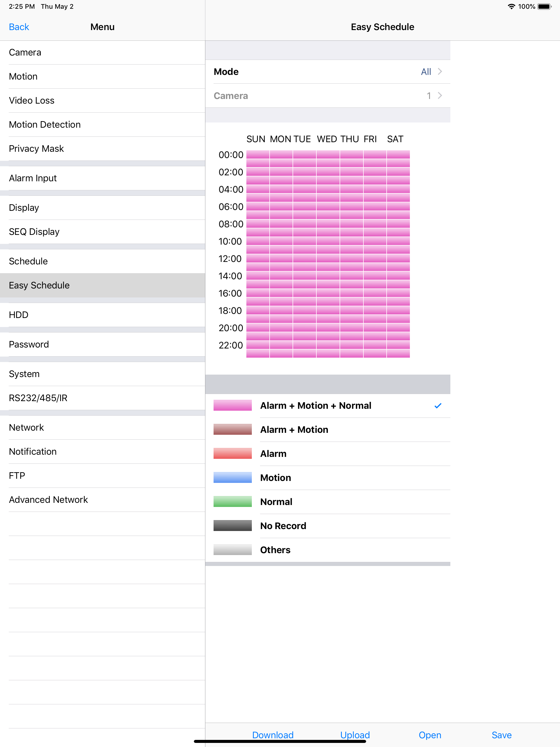Viewport: 560px width, 747px height.
Task: Choose the brown Alarm + Motion color swatch
Action: pos(232,429)
